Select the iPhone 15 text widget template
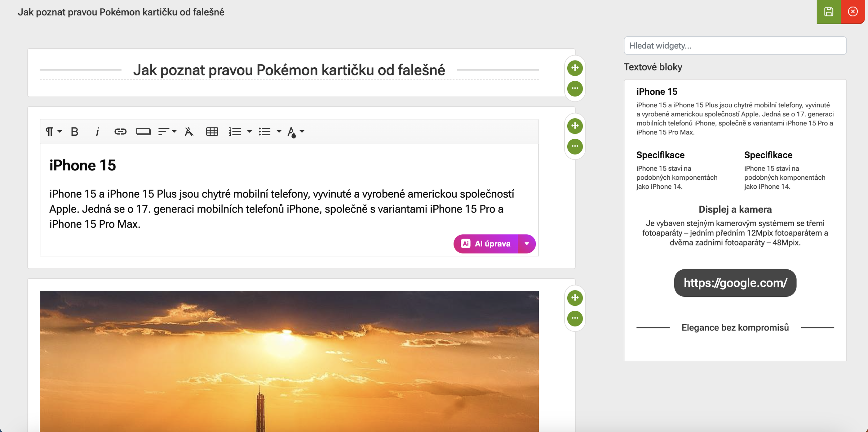868x432 pixels. 735,111
